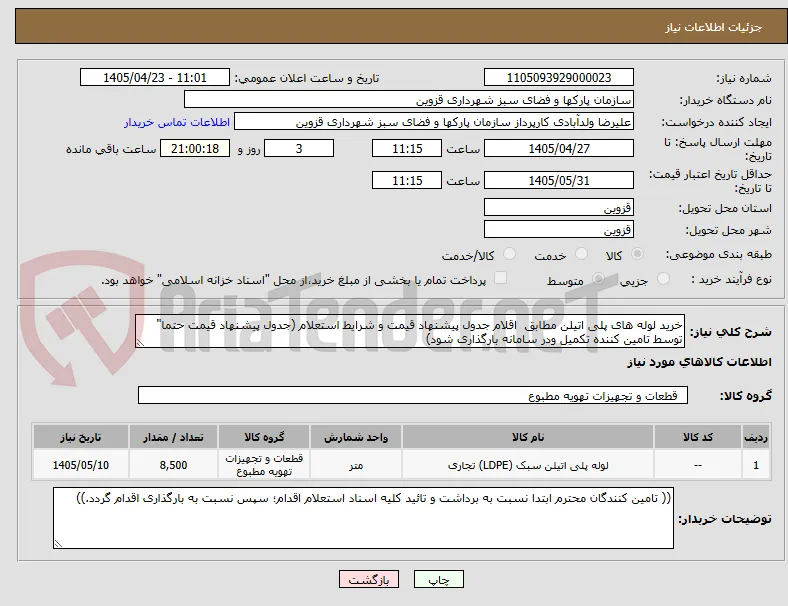The width and height of the screenshot is (788, 606).
Task: Click the request creator field علیرضا ولدآبادی
Action: pos(434,122)
